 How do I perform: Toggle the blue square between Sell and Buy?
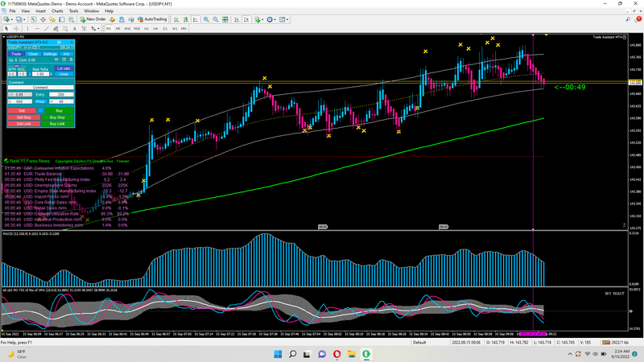[x=40, y=110]
